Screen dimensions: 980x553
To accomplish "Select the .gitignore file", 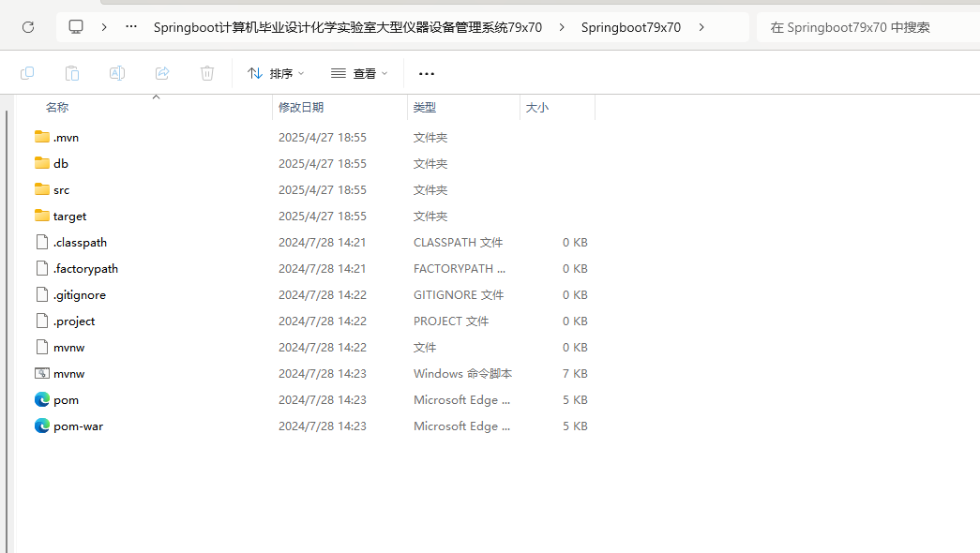I will (x=81, y=294).
